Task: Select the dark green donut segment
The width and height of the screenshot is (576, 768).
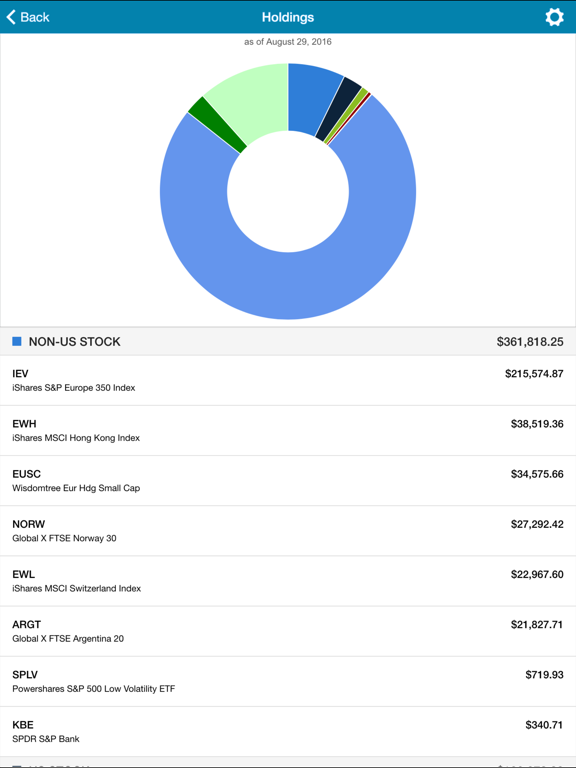Action: point(216,125)
